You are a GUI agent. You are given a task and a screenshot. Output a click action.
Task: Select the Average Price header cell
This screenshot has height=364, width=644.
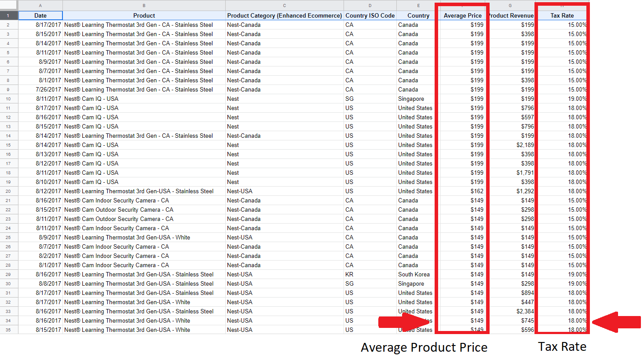(x=463, y=15)
